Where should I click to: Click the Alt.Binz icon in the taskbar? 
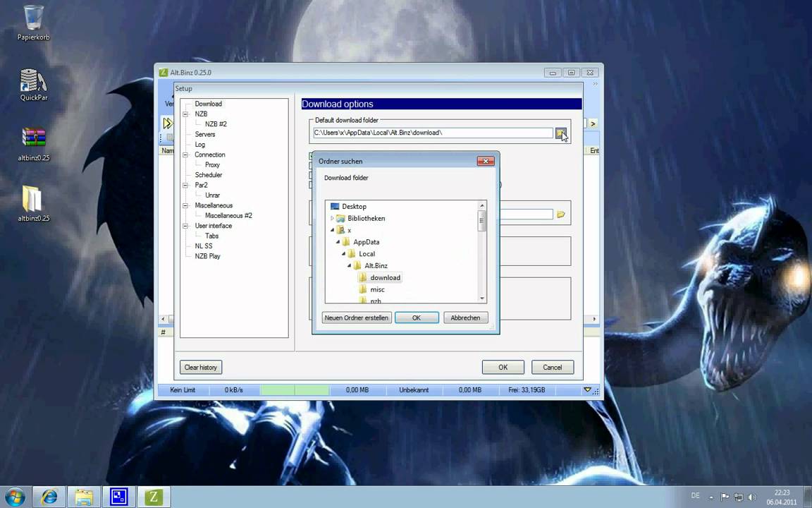153,497
